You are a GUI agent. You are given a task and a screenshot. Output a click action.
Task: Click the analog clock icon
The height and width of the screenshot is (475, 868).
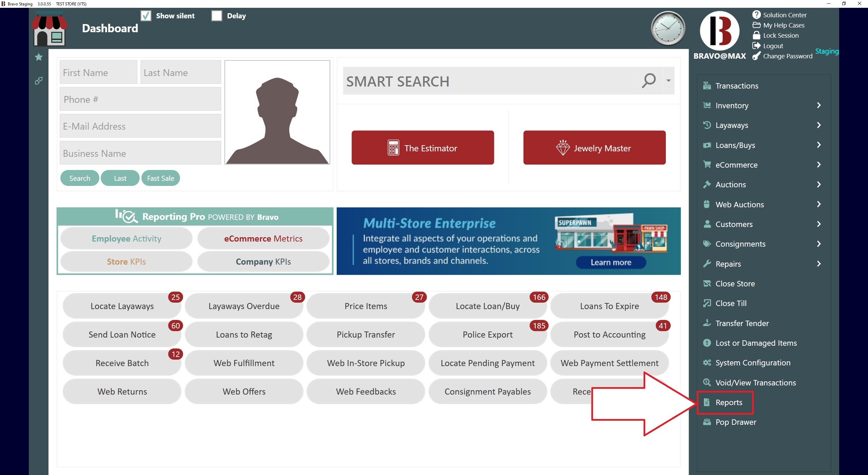point(668,28)
